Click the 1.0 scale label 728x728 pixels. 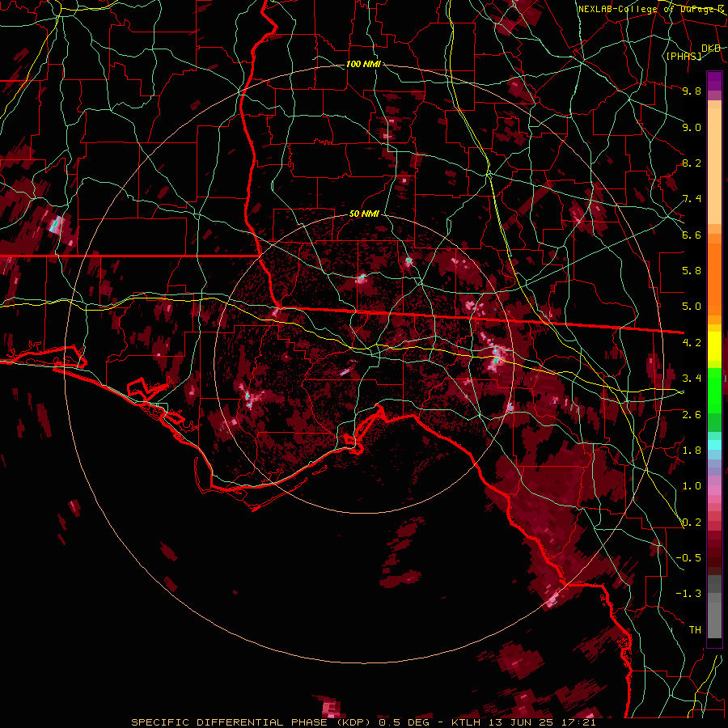pyautogui.click(x=692, y=486)
